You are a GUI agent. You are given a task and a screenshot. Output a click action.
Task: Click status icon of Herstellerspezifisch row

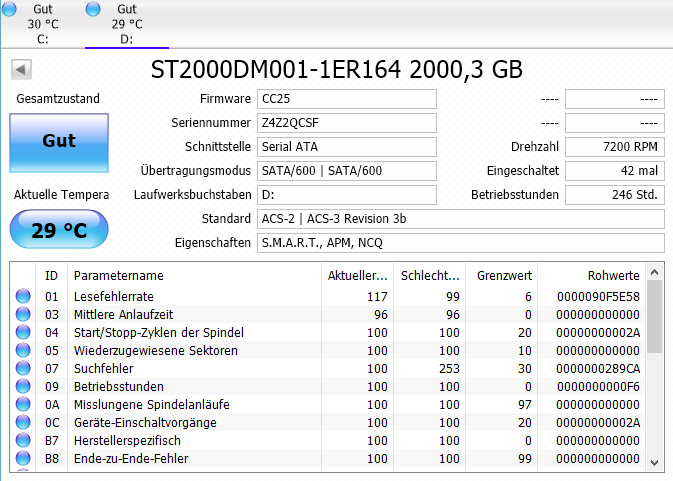coord(23,440)
